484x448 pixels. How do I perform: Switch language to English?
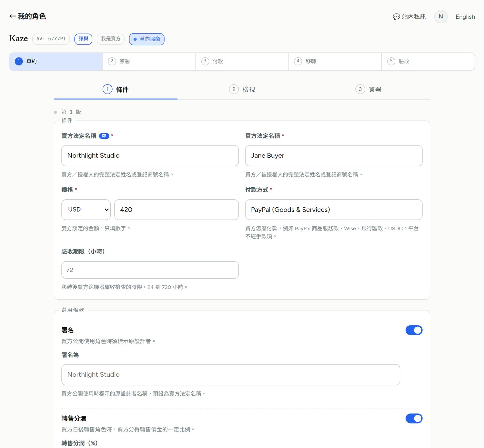465,17
